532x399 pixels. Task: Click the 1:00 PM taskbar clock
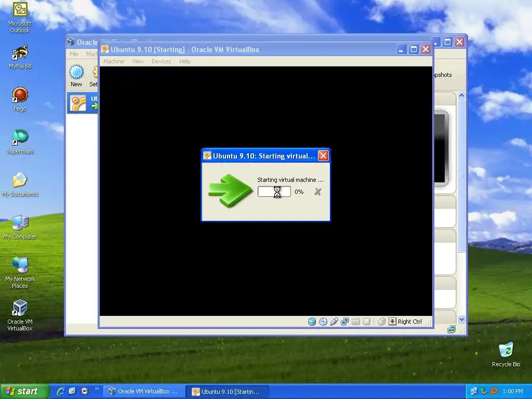pyautogui.click(x=513, y=391)
